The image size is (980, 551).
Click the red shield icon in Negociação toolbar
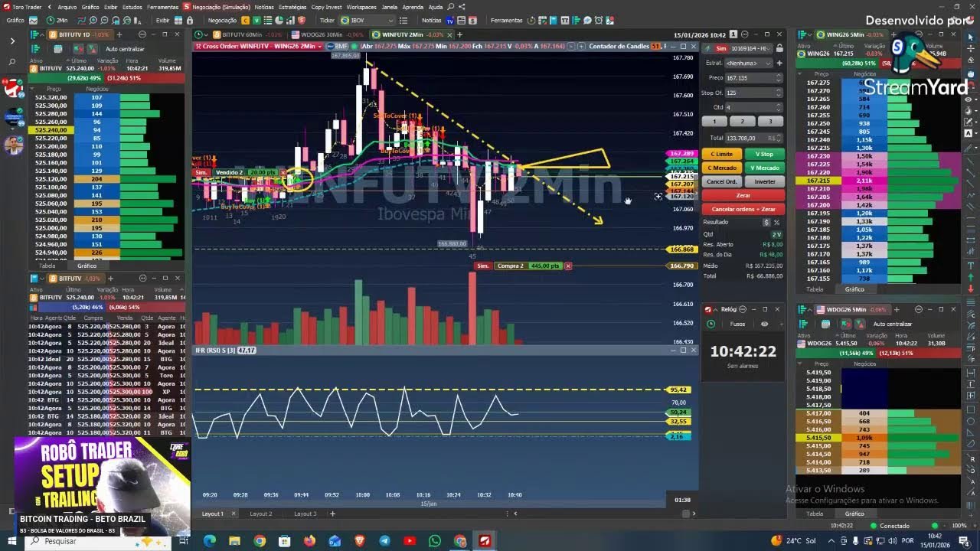point(302,20)
